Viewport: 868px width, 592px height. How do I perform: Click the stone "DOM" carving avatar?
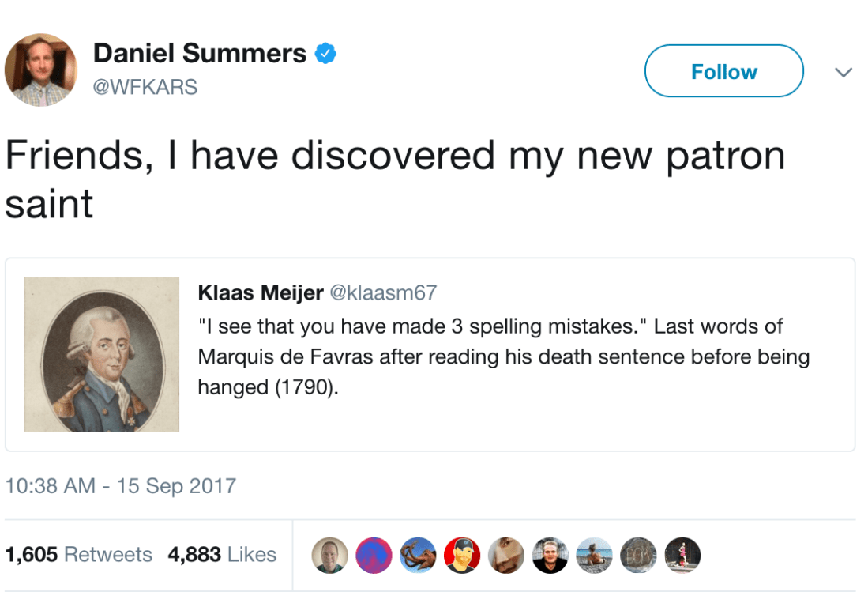coord(636,555)
